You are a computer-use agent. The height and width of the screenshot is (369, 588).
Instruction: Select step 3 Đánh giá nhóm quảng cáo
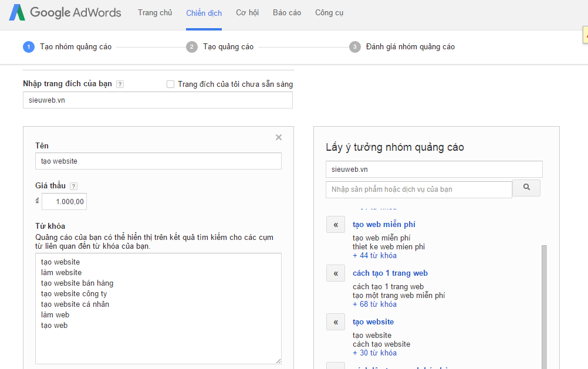(x=402, y=47)
